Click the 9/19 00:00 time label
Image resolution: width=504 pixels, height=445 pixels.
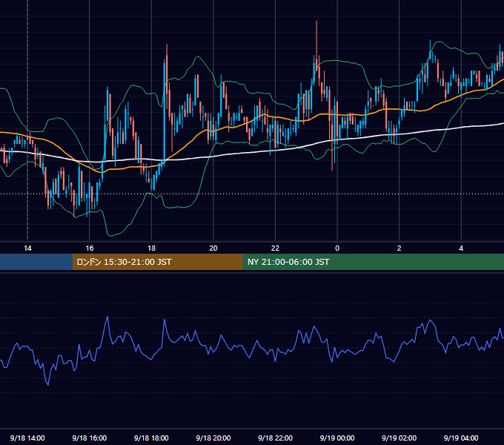(337, 438)
